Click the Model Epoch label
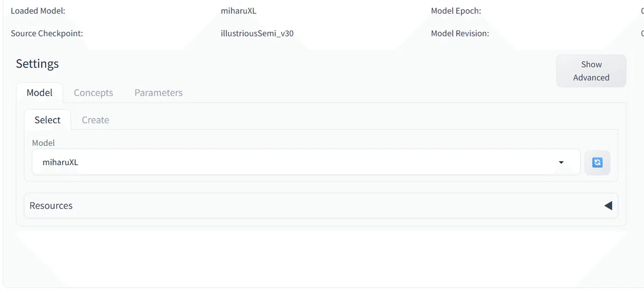This screenshot has width=644, height=294. click(456, 11)
